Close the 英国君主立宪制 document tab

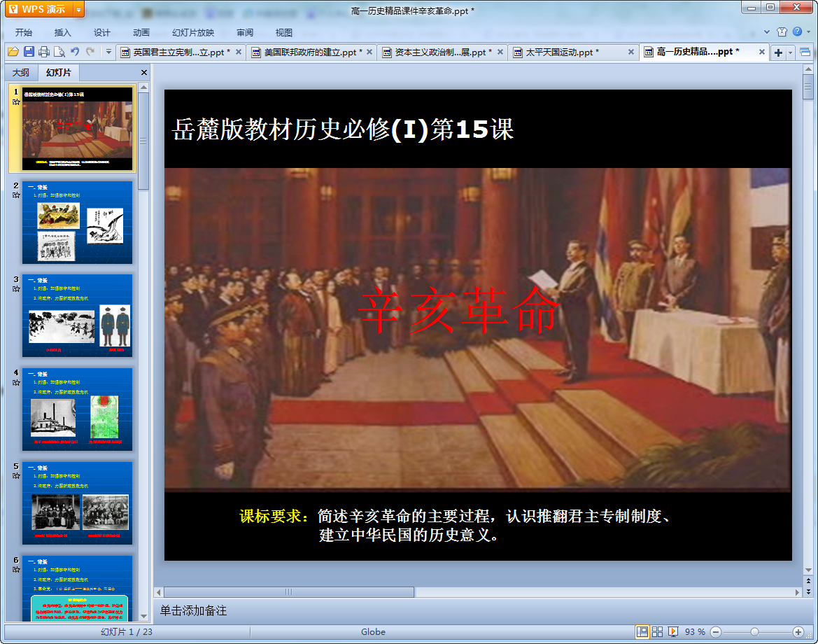point(239,52)
